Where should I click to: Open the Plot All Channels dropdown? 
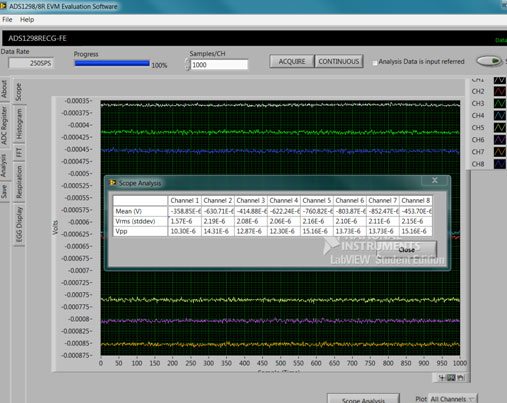coord(453,399)
